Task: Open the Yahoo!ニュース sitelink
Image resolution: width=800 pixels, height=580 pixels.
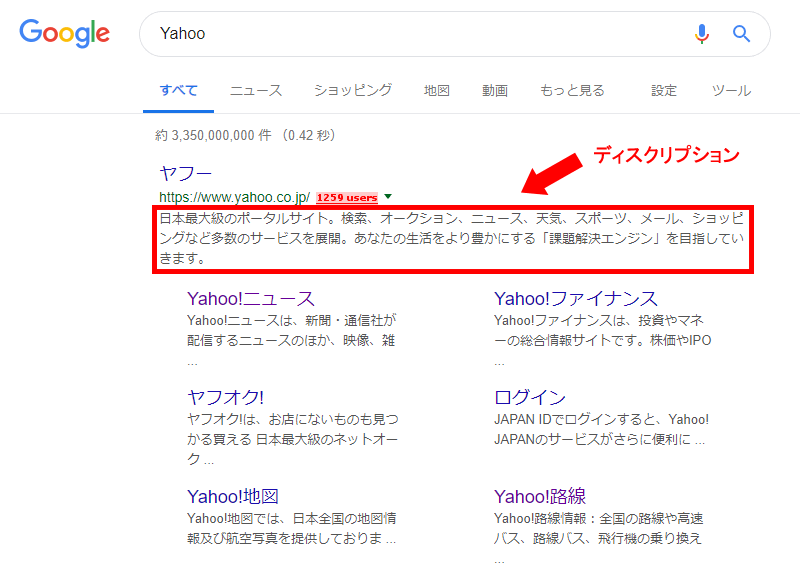Action: coord(250,299)
